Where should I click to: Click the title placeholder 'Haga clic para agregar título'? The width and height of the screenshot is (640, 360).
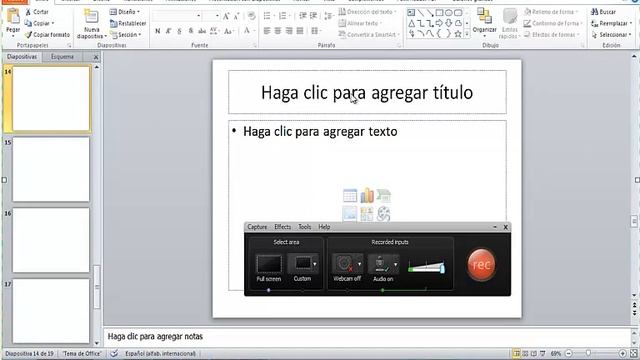(367, 92)
